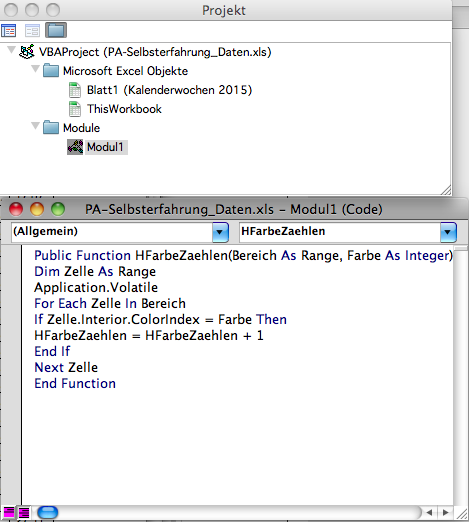Click the Blatt1 worksheet icon
The height and width of the screenshot is (522, 469).
[x=75, y=90]
